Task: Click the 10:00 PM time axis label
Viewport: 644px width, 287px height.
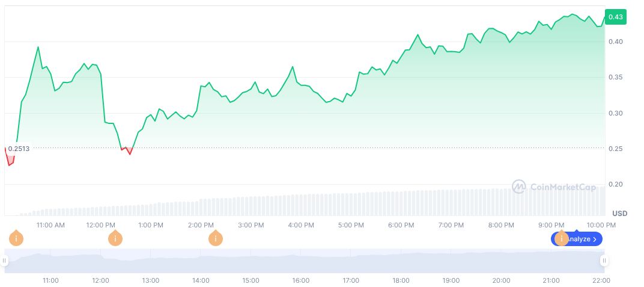Action: [x=601, y=225]
